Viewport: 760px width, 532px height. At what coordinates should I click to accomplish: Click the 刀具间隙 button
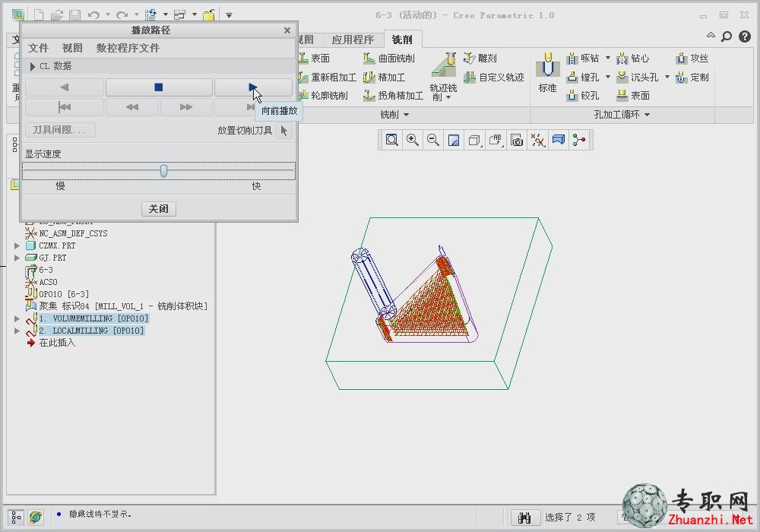[x=60, y=130]
